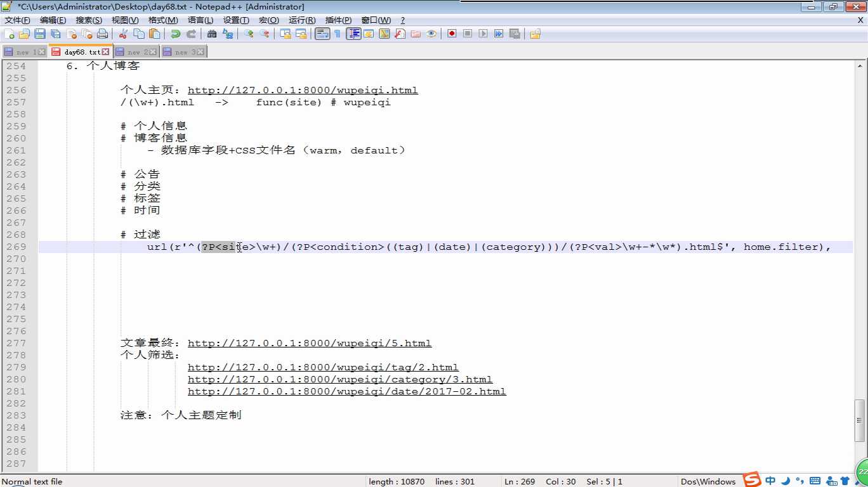Open the wupeiqi/date/2017-02.html link

tap(347, 391)
